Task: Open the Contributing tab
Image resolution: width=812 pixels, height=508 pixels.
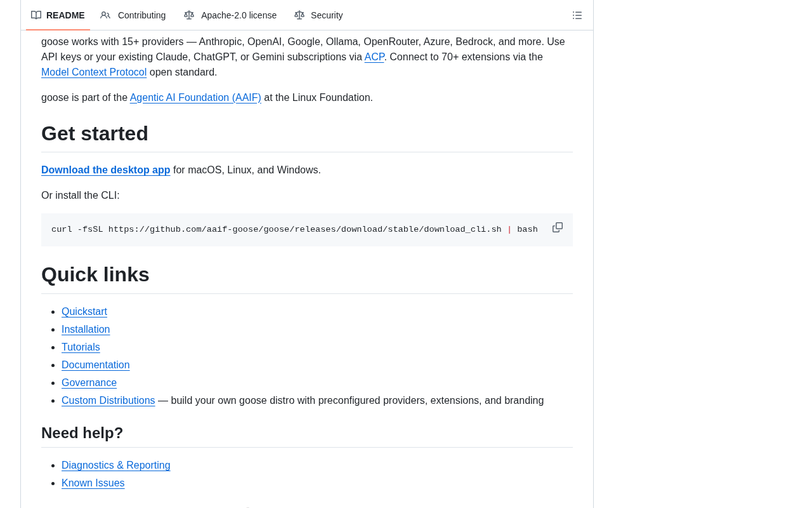Action: coord(133,15)
